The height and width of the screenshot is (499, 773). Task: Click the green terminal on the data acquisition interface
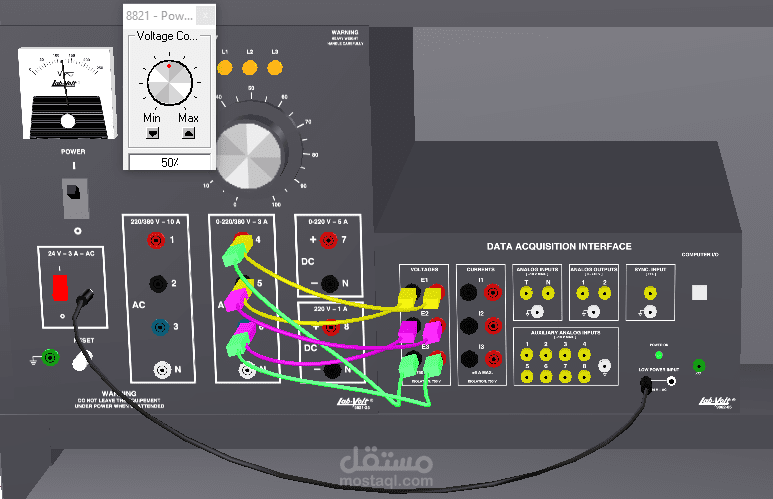[x=699, y=365]
